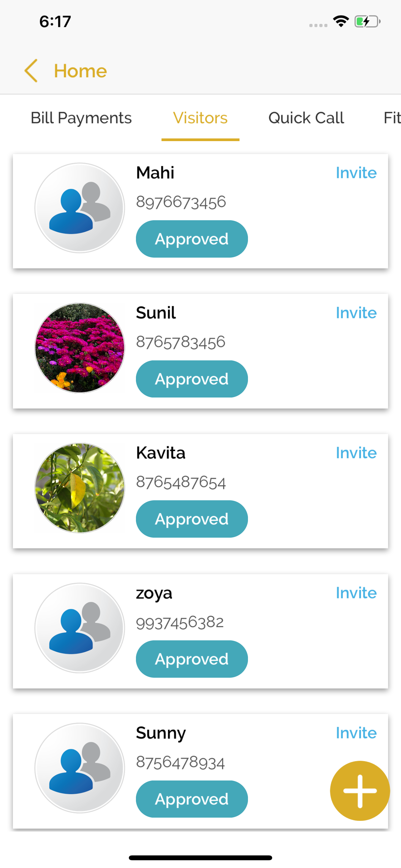The height and width of the screenshot is (868, 401).
Task: Tap the Wi-Fi status icon
Action: click(341, 21)
